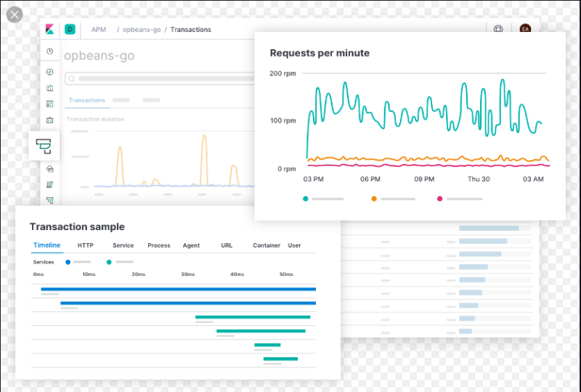Toggle the orange series in chart legend
The height and width of the screenshot is (392, 581).
(x=374, y=199)
